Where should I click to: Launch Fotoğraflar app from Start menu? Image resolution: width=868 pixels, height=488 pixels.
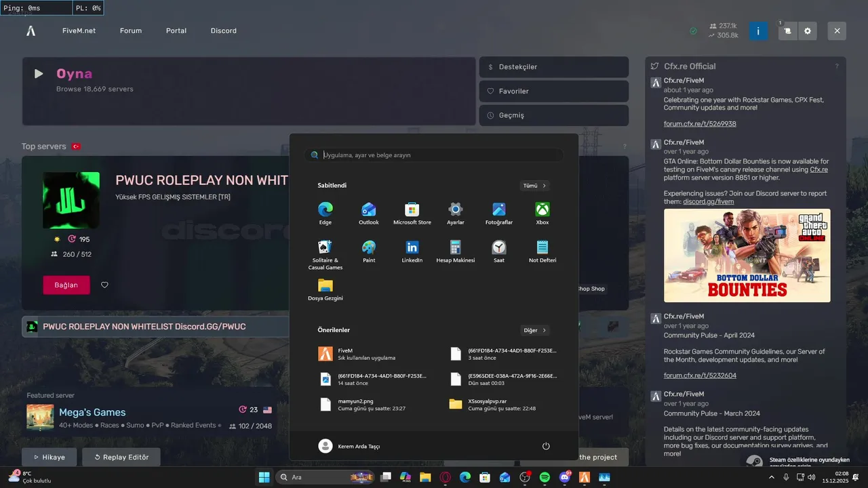(499, 213)
